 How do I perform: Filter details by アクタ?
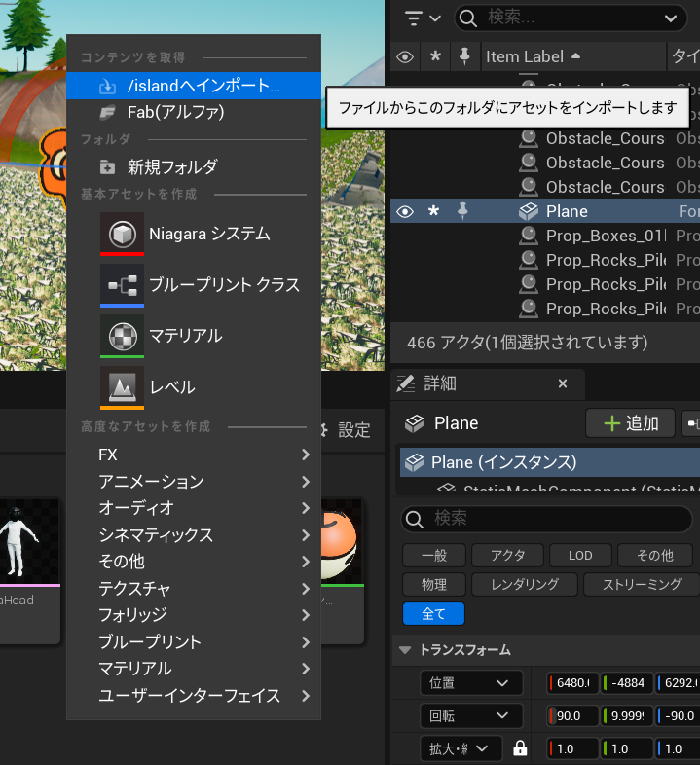point(507,555)
